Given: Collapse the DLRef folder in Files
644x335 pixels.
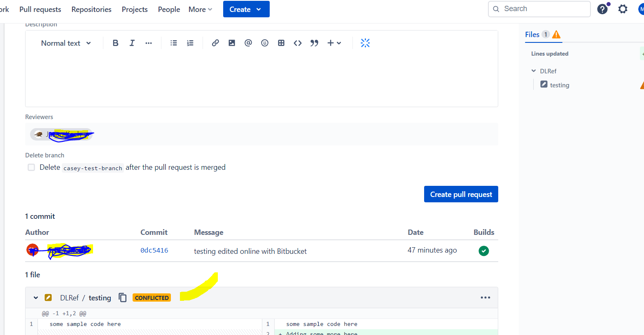Looking at the screenshot, I should click(x=534, y=71).
